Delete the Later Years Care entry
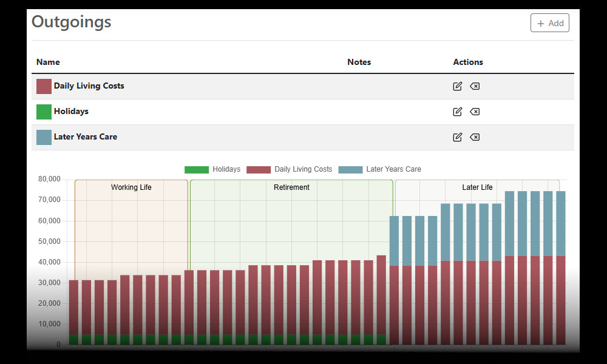 (x=475, y=137)
